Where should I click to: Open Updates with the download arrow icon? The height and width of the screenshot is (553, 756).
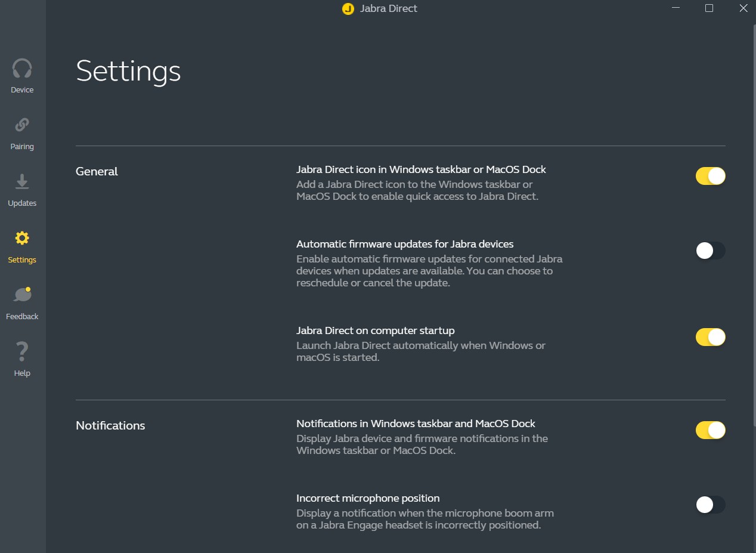pyautogui.click(x=22, y=182)
